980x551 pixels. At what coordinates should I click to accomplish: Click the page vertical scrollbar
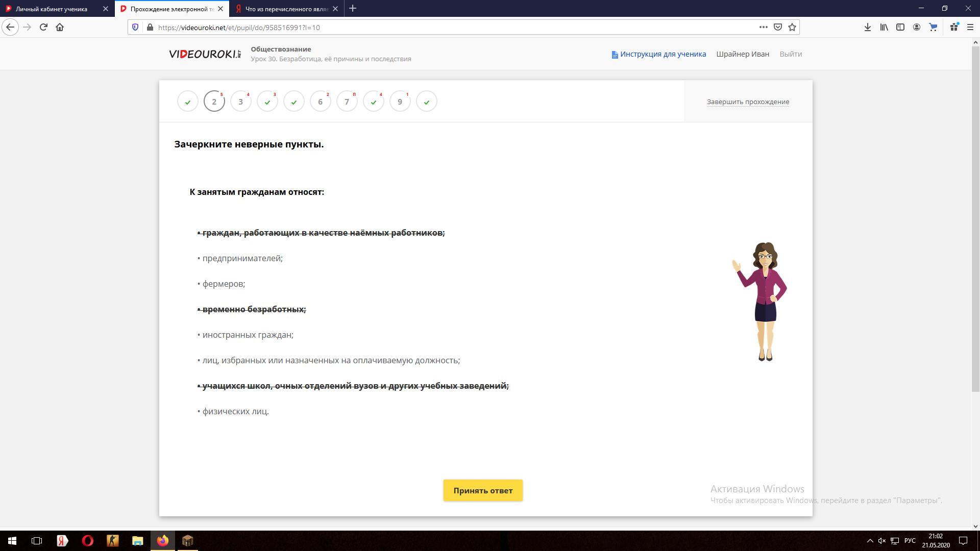pos(975,219)
